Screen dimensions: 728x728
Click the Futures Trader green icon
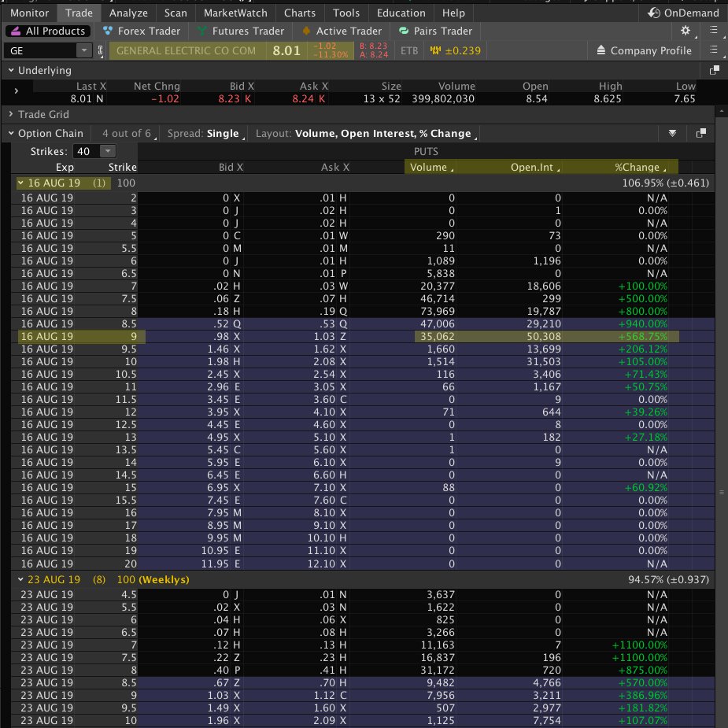click(x=201, y=31)
